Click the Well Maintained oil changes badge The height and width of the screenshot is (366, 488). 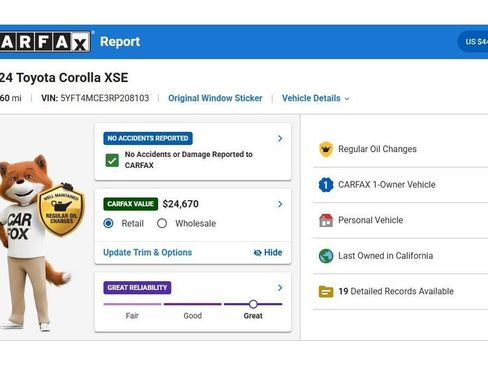point(62,211)
